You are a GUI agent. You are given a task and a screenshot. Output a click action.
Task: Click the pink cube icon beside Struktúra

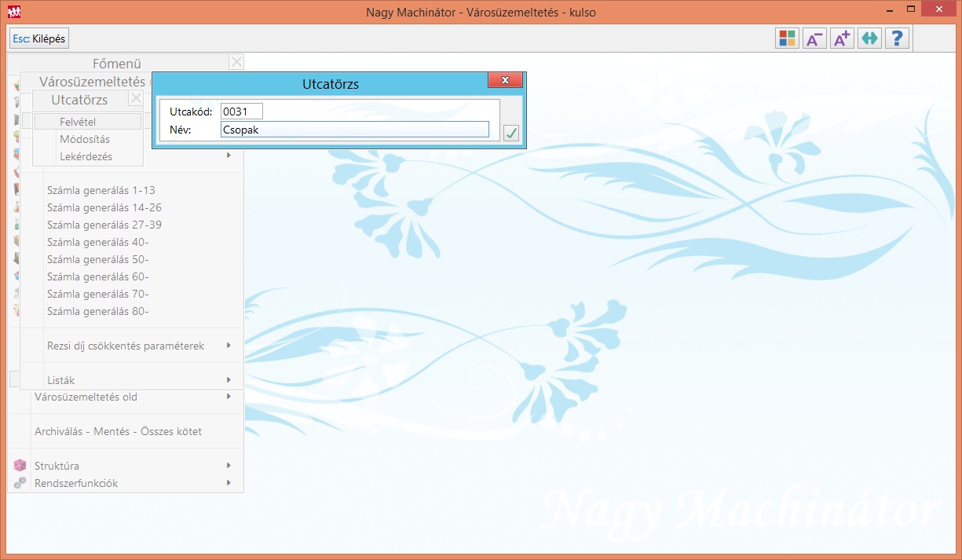[x=20, y=466]
